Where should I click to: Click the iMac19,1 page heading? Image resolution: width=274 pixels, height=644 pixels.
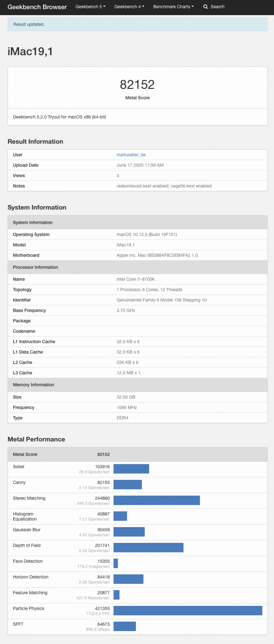point(30,52)
